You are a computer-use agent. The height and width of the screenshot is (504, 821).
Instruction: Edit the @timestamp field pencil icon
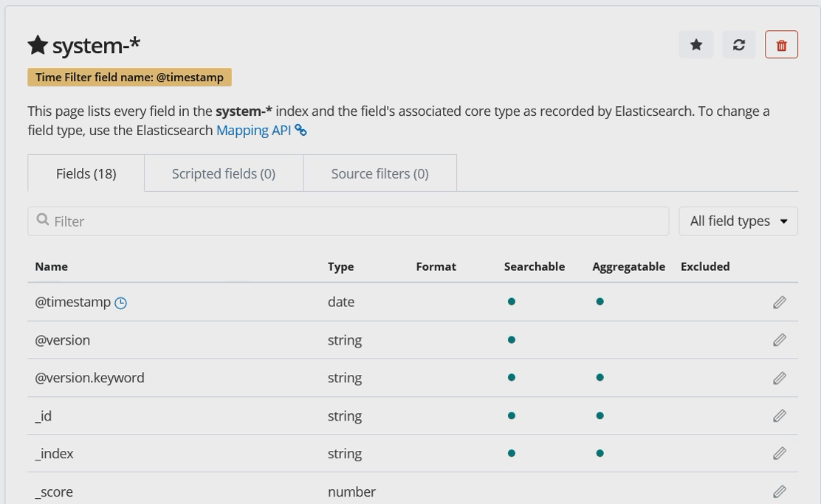(x=779, y=303)
